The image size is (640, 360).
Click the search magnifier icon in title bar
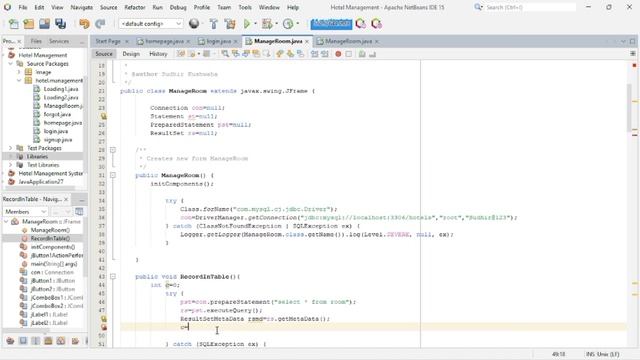click(x=478, y=7)
